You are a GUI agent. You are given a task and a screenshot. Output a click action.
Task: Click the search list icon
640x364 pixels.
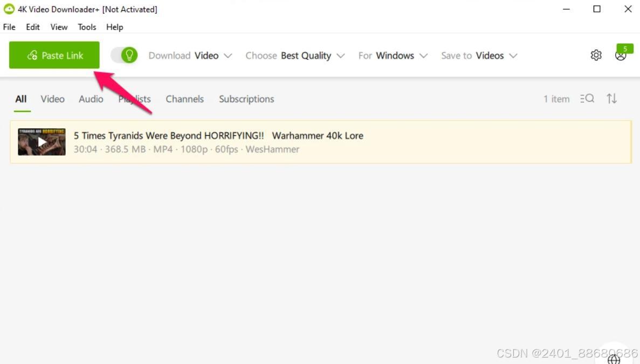(587, 99)
